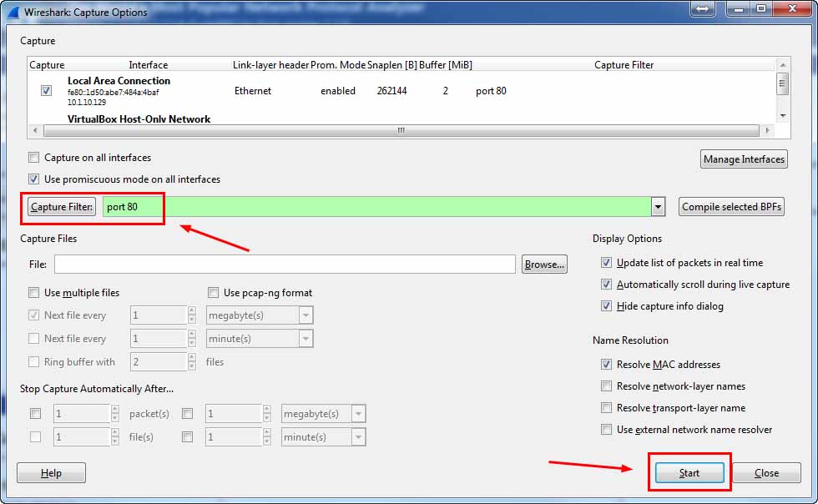Viewport: 818px width, 504px height.
Task: Click the port 80 cell in interface table
Action: coord(491,91)
